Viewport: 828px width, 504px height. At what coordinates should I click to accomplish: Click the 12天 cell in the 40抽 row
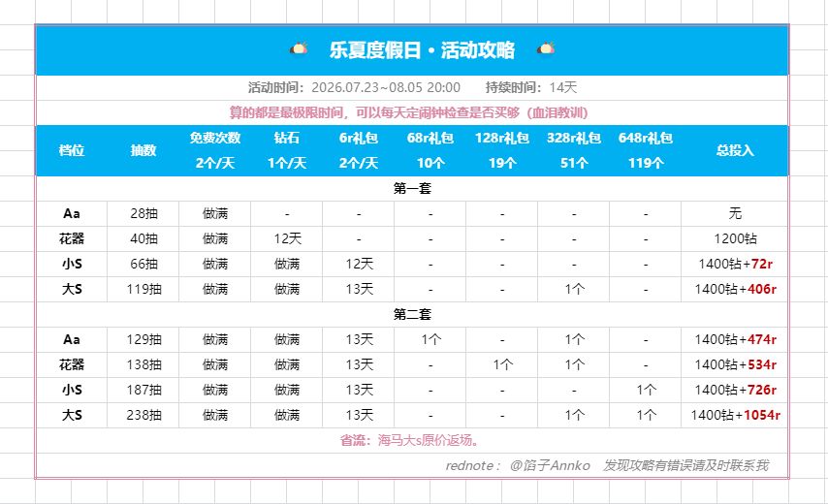coord(287,238)
